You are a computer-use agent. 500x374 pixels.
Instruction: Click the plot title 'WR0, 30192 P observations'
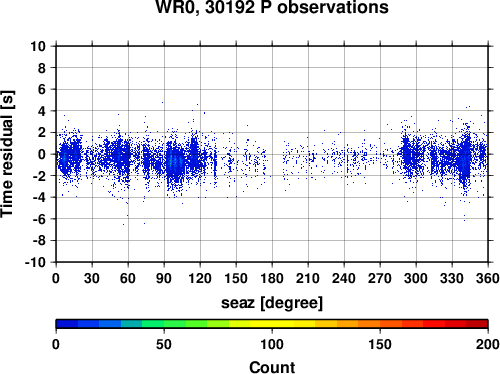[x=272, y=7]
